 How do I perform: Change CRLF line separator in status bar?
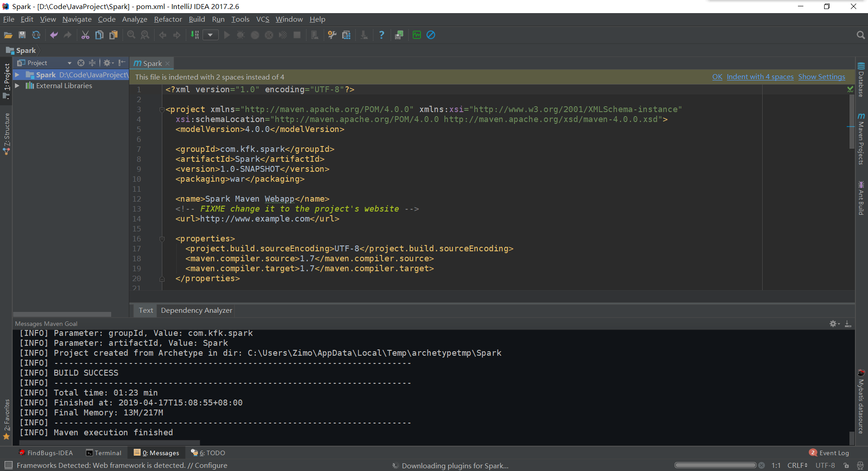pyautogui.click(x=797, y=466)
